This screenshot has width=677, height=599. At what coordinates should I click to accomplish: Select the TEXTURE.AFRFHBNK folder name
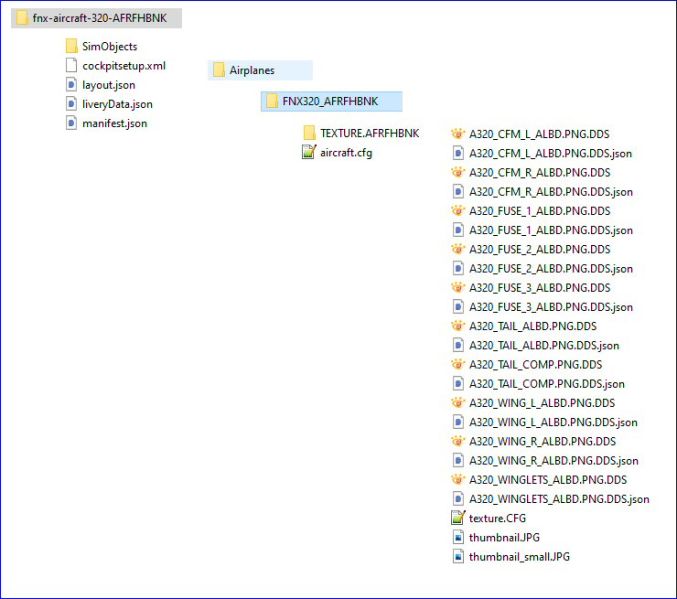pos(370,133)
